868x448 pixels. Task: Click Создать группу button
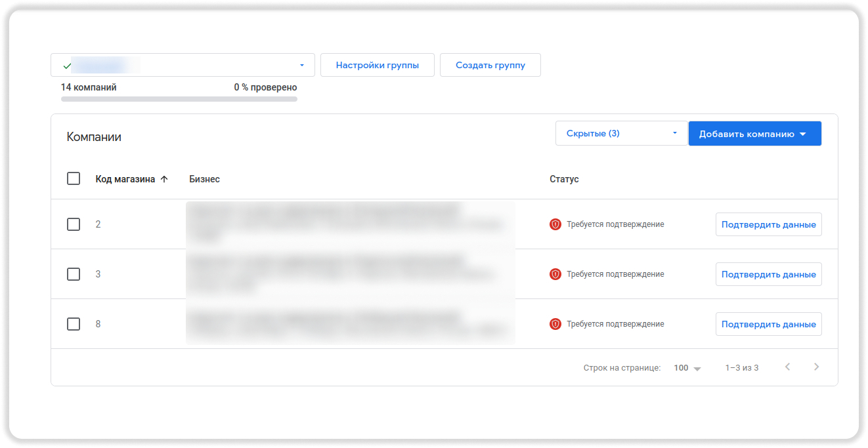pyautogui.click(x=490, y=65)
